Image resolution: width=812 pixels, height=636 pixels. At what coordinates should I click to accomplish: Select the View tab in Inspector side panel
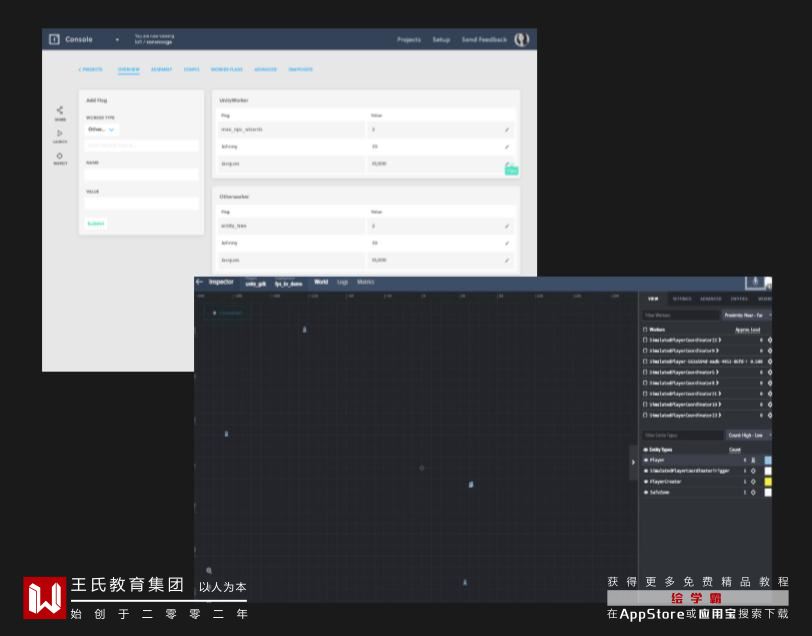[653, 299]
